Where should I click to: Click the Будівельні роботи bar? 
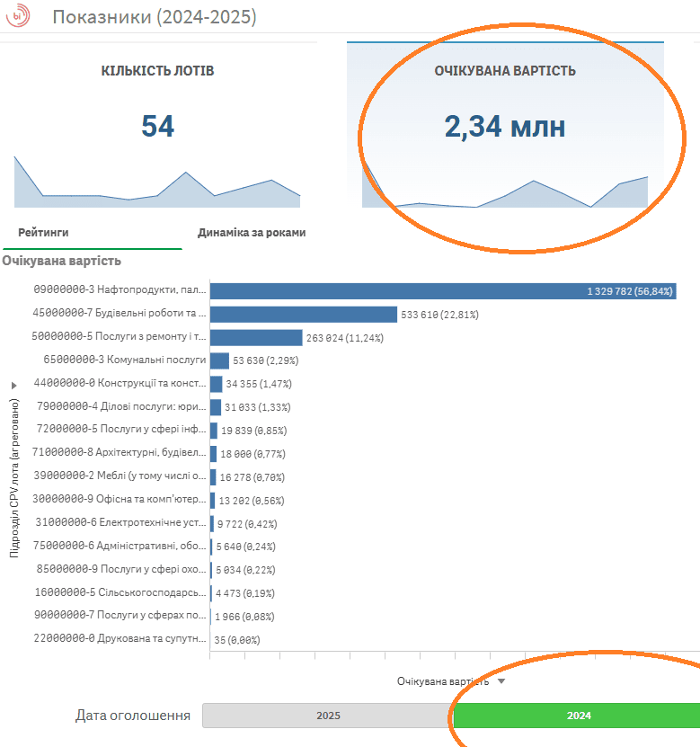303,314
